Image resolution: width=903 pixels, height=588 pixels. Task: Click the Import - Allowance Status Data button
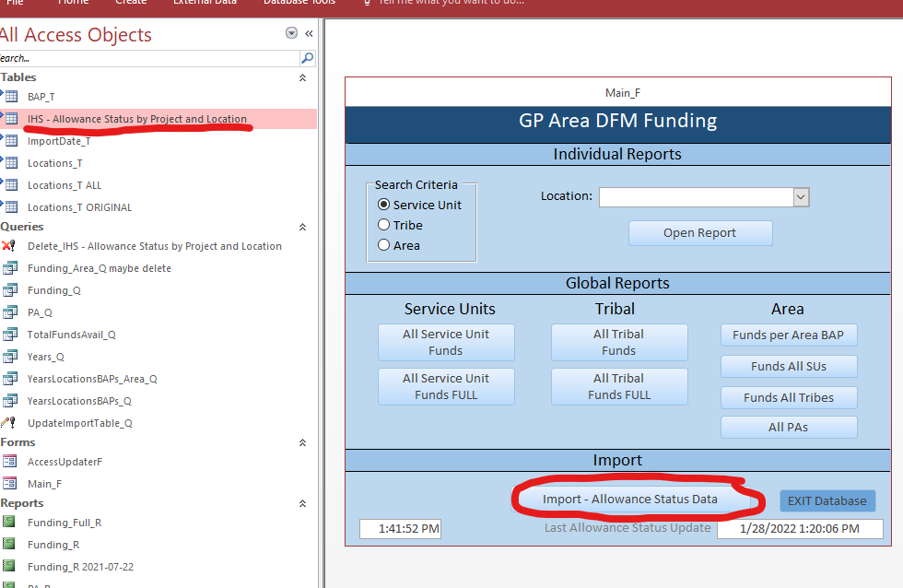click(629, 500)
